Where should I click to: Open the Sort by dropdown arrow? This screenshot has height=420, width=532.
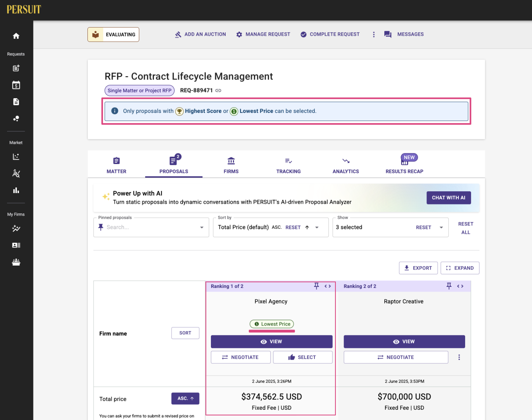pyautogui.click(x=317, y=227)
